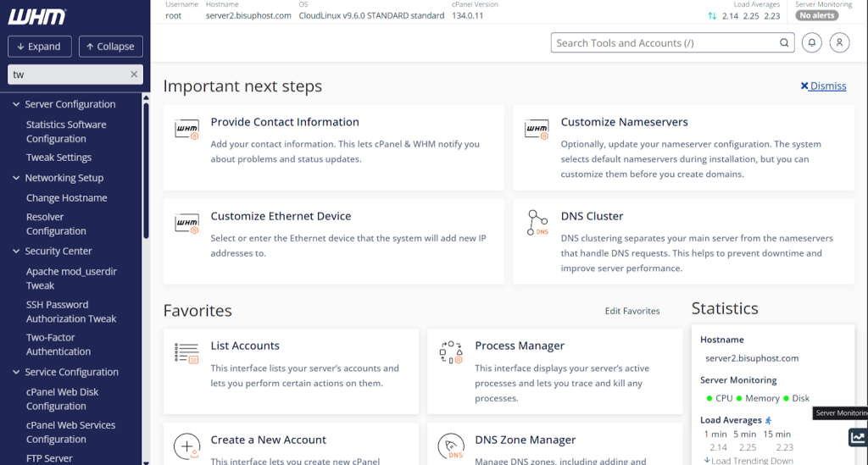868x465 pixels.
Task: Collapse the Server Configuration section
Action: click(x=16, y=105)
